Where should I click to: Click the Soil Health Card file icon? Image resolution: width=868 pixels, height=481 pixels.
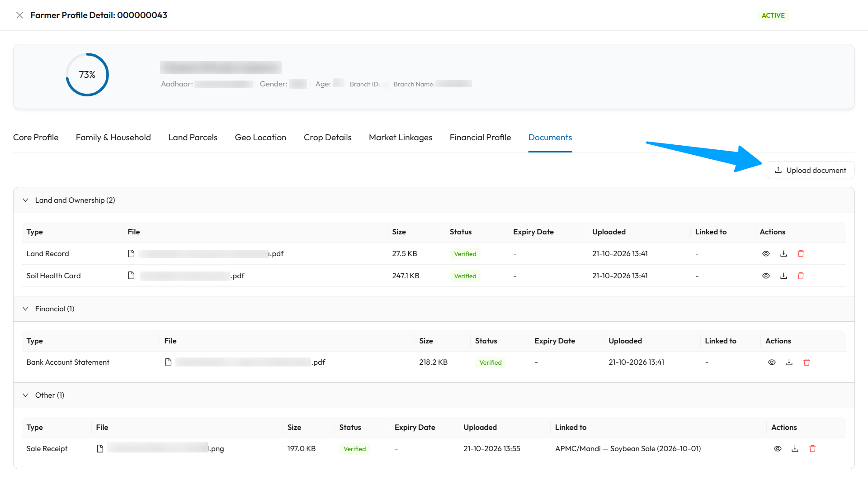click(131, 276)
